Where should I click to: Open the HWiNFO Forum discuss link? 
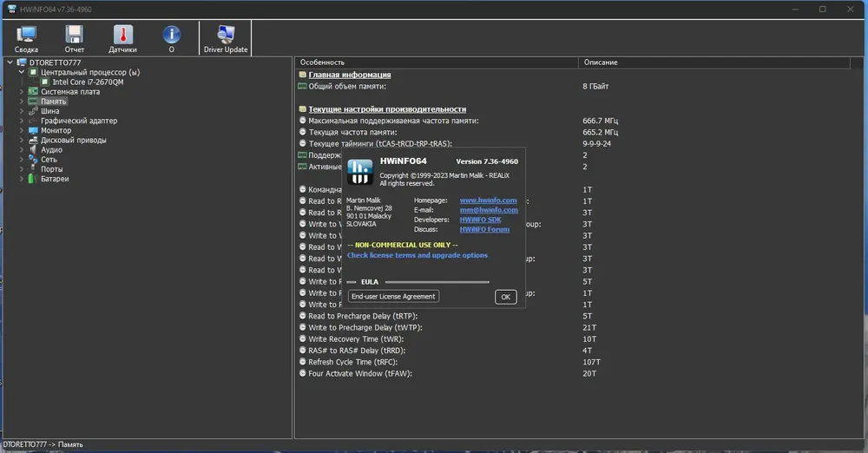pos(484,229)
